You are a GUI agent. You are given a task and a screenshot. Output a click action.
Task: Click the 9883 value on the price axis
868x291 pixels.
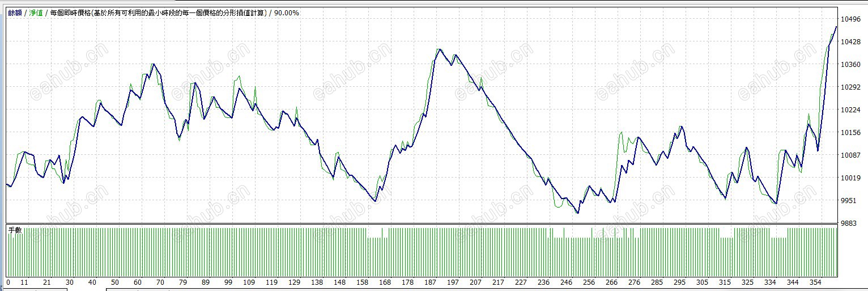[x=849, y=223]
